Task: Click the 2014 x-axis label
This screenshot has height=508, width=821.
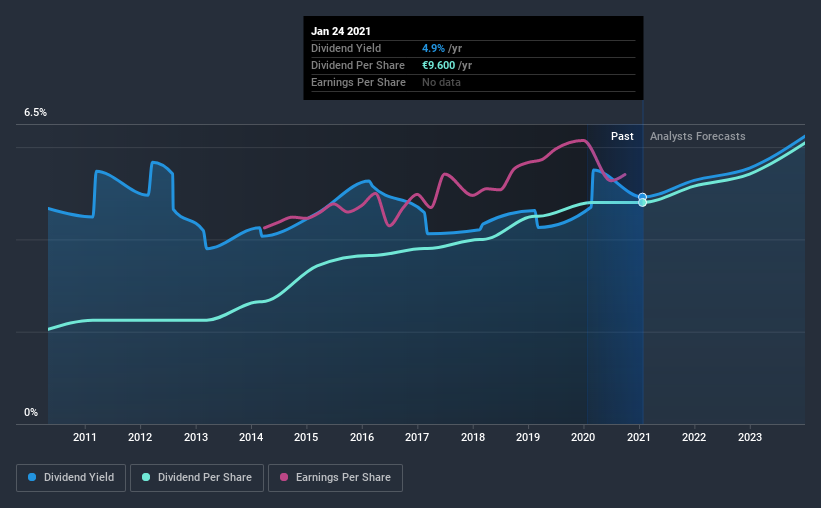Action: point(251,437)
